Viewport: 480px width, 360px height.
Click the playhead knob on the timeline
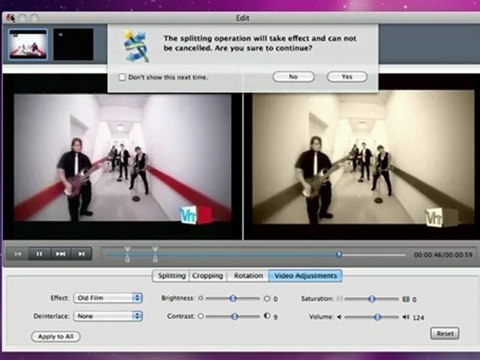pyautogui.click(x=339, y=255)
